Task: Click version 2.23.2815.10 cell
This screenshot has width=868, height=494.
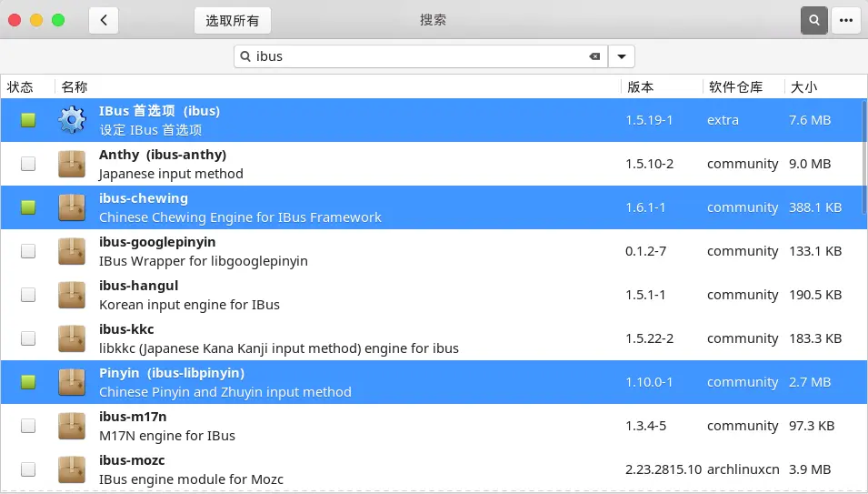Action: click(663, 469)
